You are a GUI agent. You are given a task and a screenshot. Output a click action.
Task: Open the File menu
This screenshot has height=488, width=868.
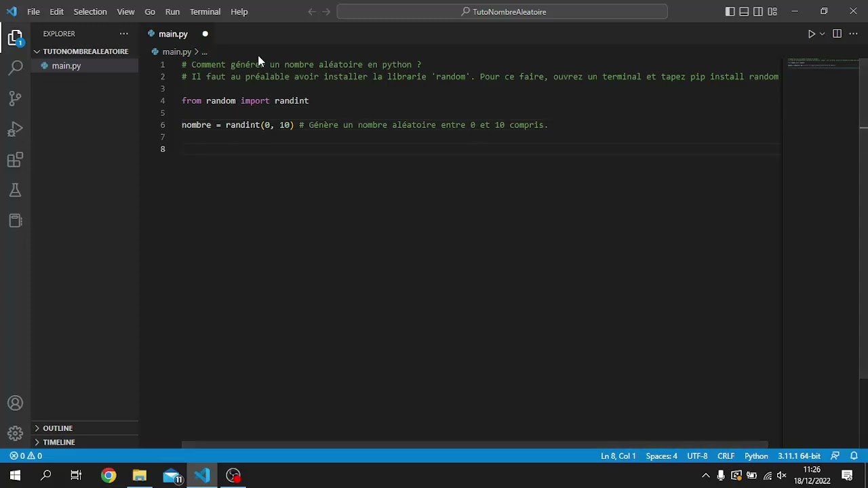tap(33, 12)
